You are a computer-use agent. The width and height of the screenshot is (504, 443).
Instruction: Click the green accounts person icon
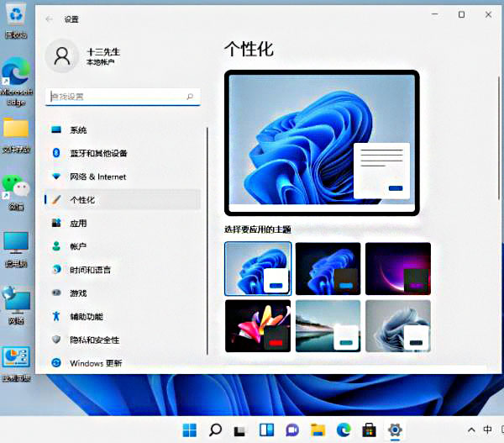click(x=56, y=246)
